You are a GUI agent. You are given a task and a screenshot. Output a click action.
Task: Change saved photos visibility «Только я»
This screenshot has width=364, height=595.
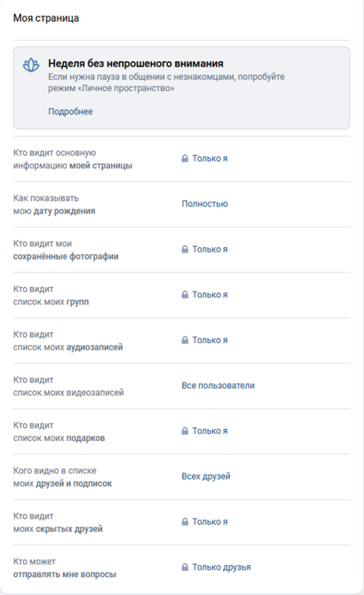coord(210,249)
